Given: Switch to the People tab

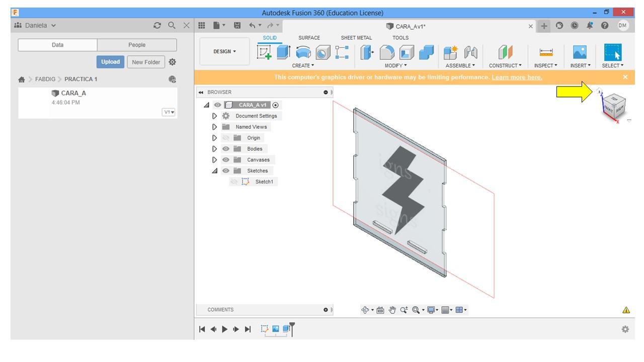Looking at the screenshot, I should (137, 45).
